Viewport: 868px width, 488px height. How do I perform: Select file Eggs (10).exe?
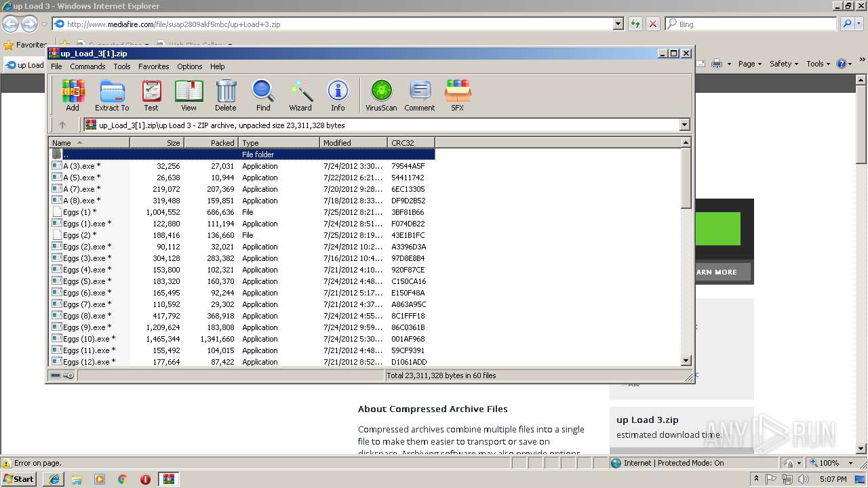(x=242, y=339)
